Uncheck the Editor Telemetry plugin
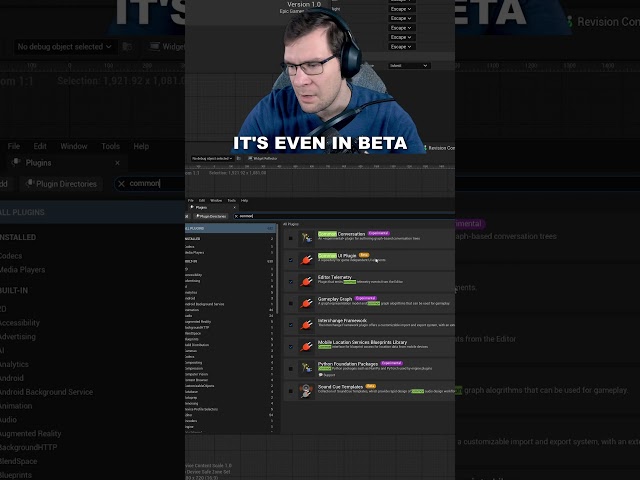The height and width of the screenshot is (480, 640). [x=291, y=281]
